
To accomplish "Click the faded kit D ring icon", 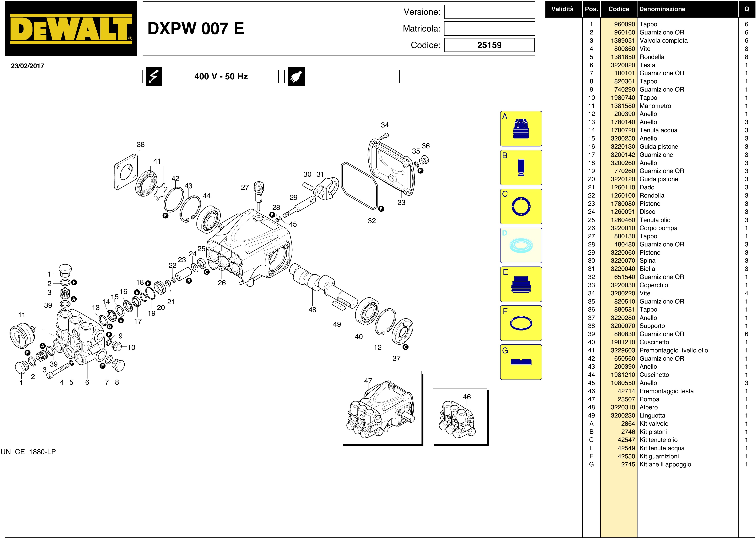I will click(x=521, y=246).
